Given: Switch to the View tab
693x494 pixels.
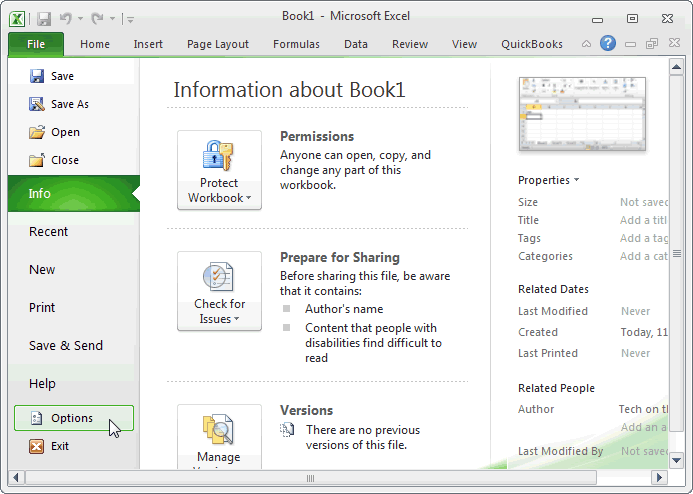Looking at the screenshot, I should pyautogui.click(x=465, y=44).
